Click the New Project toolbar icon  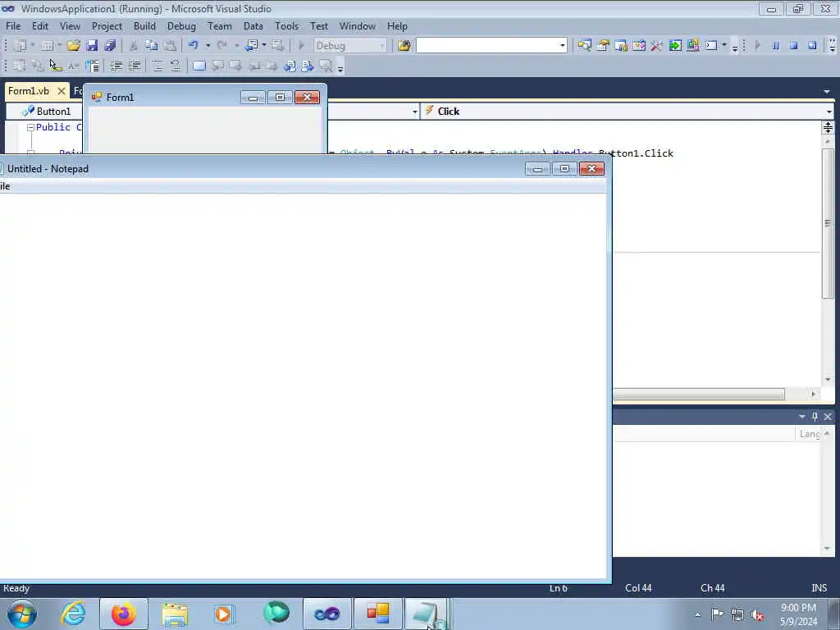[21, 46]
